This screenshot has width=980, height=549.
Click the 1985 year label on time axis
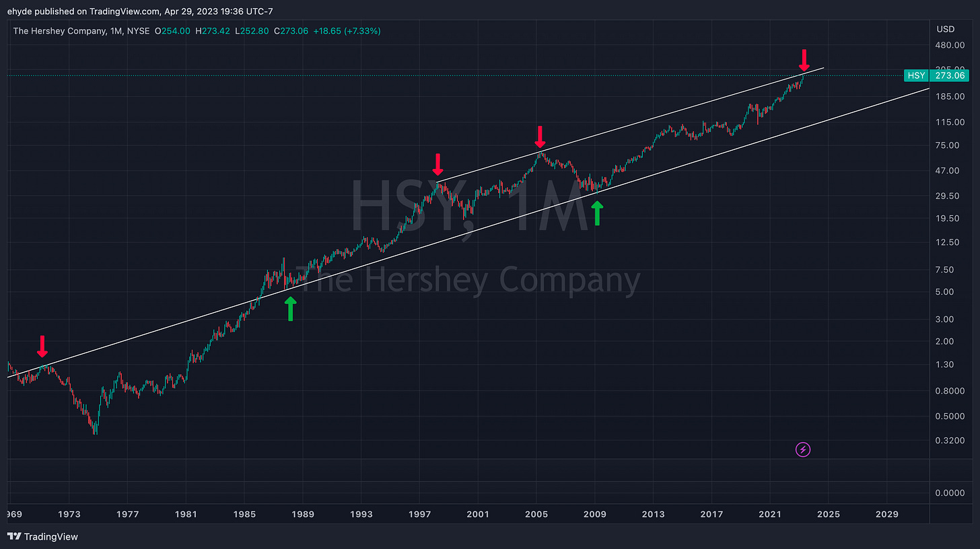point(244,514)
